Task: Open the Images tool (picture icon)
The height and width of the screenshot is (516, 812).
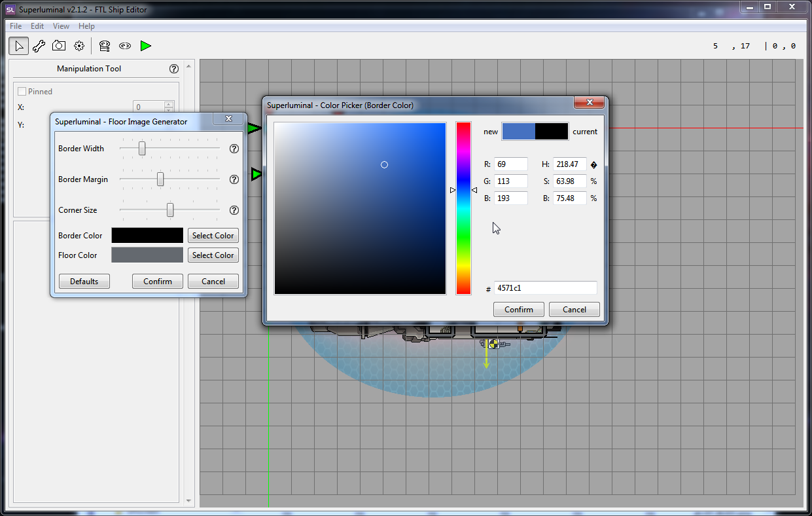Action: point(59,46)
